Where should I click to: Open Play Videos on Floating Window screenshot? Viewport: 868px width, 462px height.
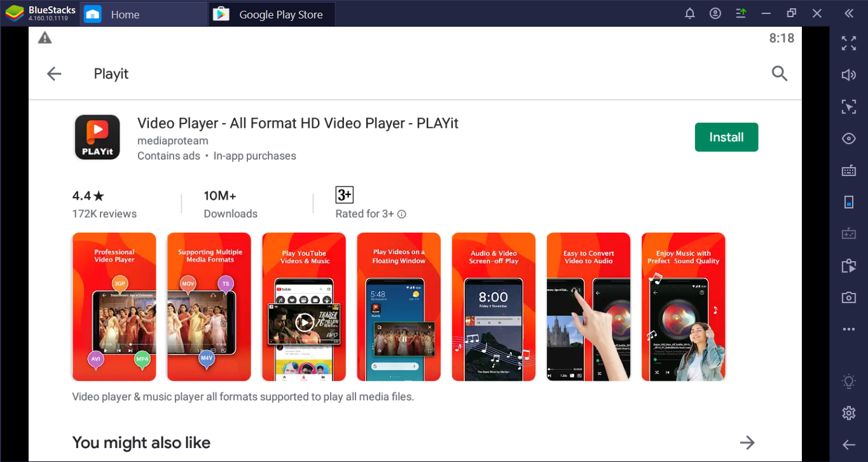pyautogui.click(x=399, y=307)
